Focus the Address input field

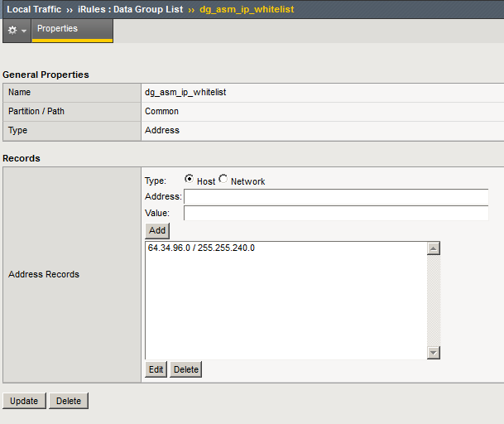tap(335, 196)
